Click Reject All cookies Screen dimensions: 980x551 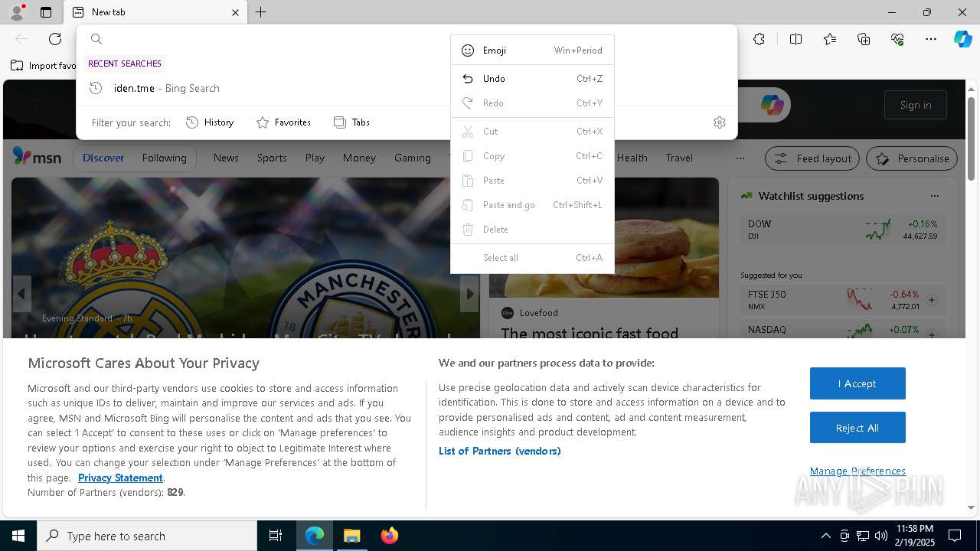coord(857,428)
